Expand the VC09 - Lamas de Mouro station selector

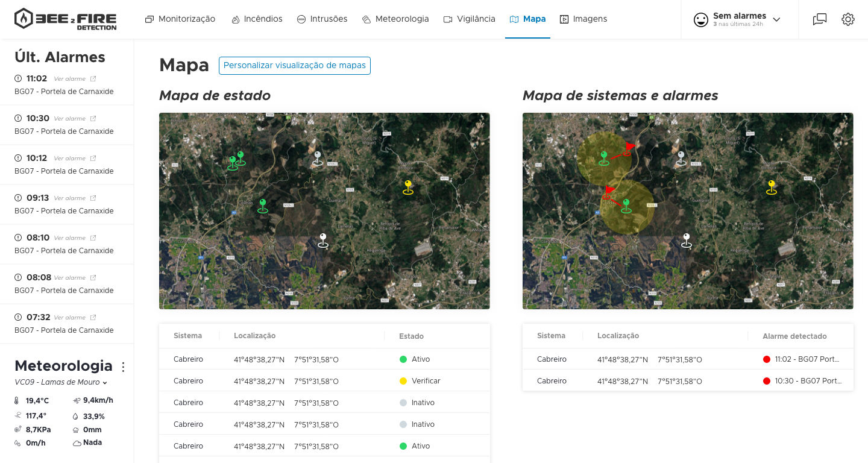tap(61, 382)
